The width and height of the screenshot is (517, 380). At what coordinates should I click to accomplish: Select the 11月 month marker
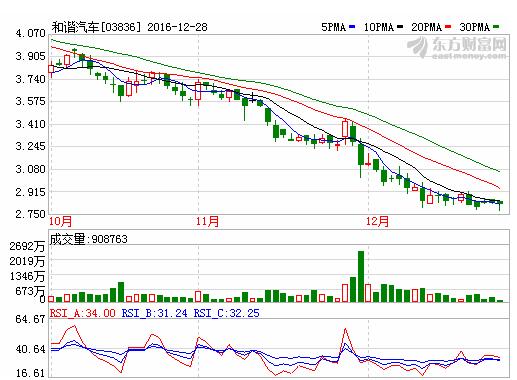[207, 221]
